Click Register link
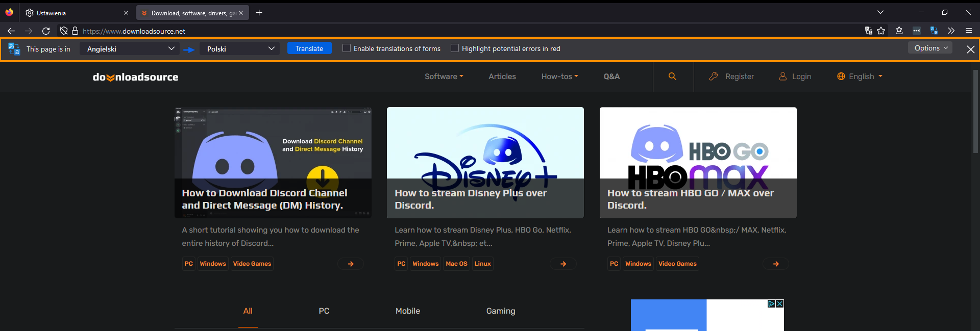 [x=731, y=77]
